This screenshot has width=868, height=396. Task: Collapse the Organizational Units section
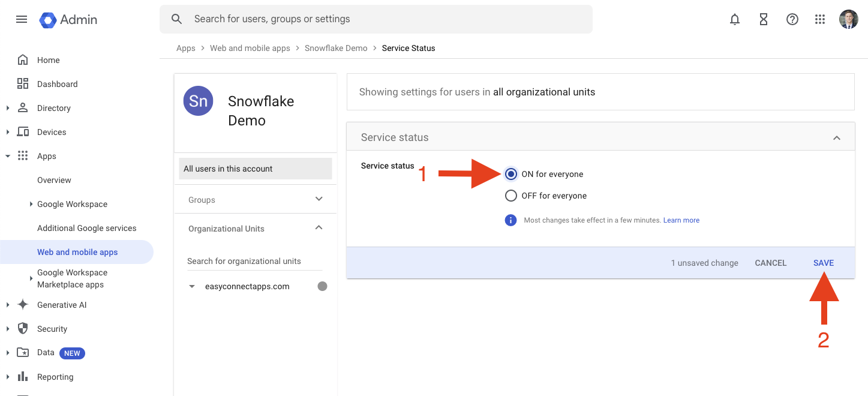[319, 228]
